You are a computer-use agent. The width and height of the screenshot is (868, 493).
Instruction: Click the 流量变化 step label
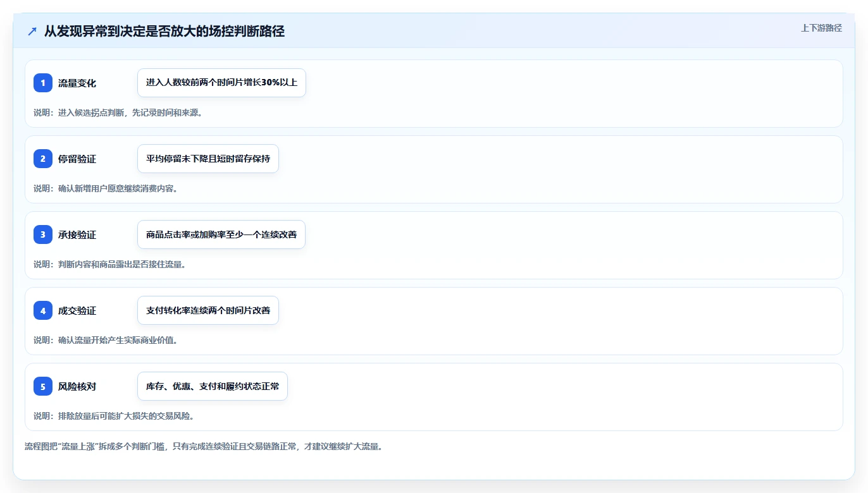[x=77, y=83]
